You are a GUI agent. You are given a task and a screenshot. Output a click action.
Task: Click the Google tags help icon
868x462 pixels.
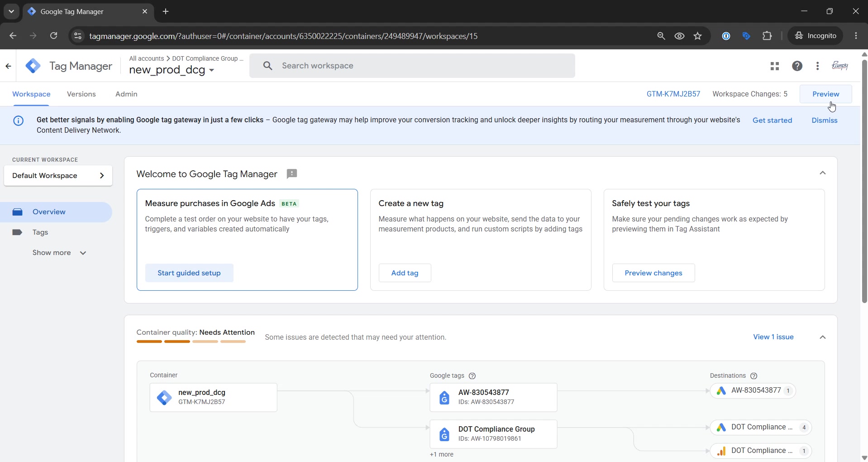pyautogui.click(x=472, y=376)
